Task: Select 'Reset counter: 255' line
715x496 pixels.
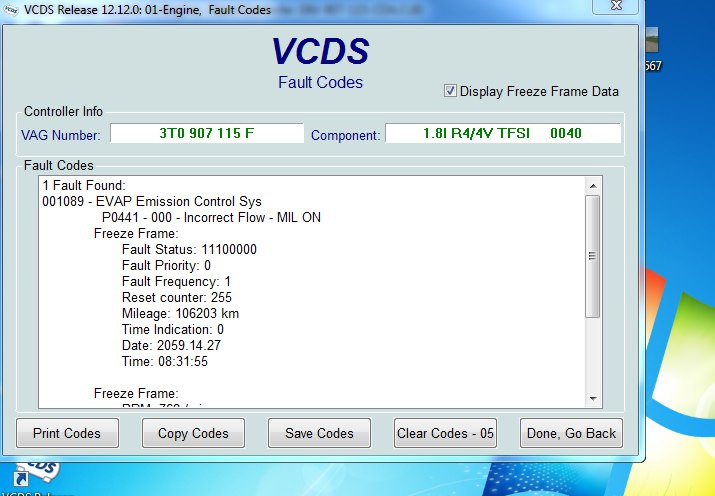Action: [x=177, y=297]
